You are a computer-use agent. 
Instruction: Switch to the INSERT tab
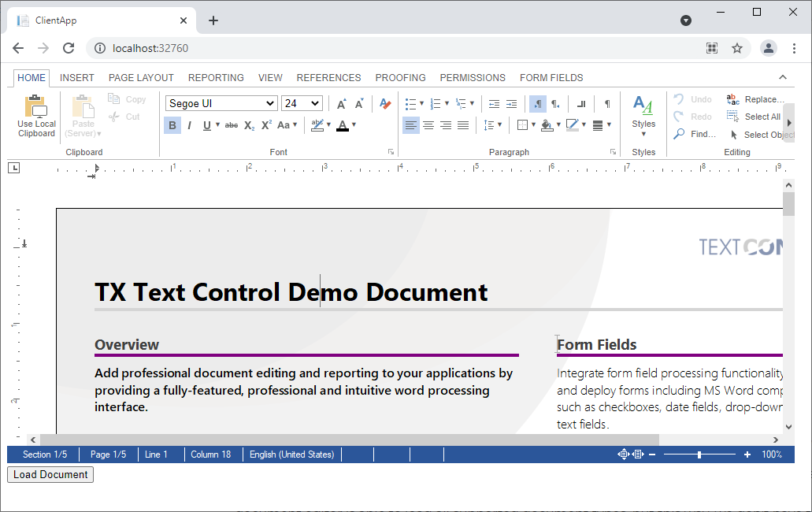click(76, 78)
